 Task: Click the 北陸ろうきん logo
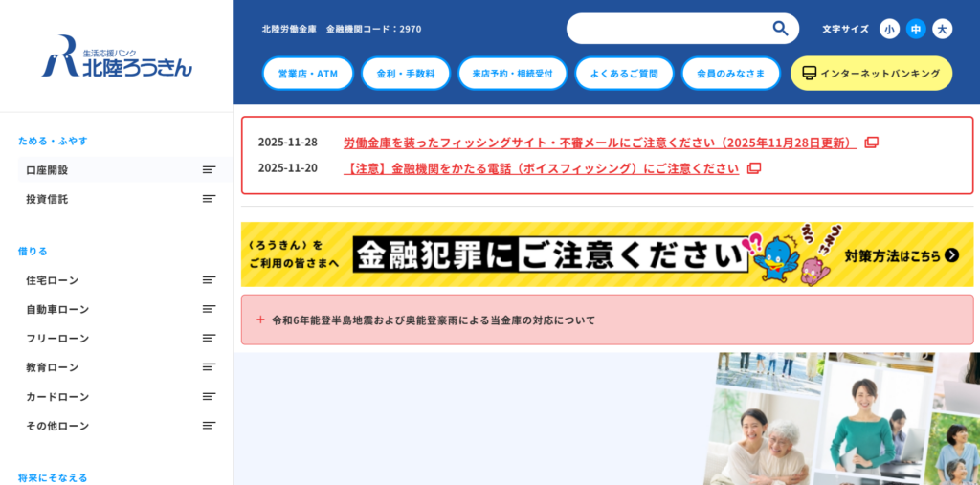pyautogui.click(x=117, y=55)
